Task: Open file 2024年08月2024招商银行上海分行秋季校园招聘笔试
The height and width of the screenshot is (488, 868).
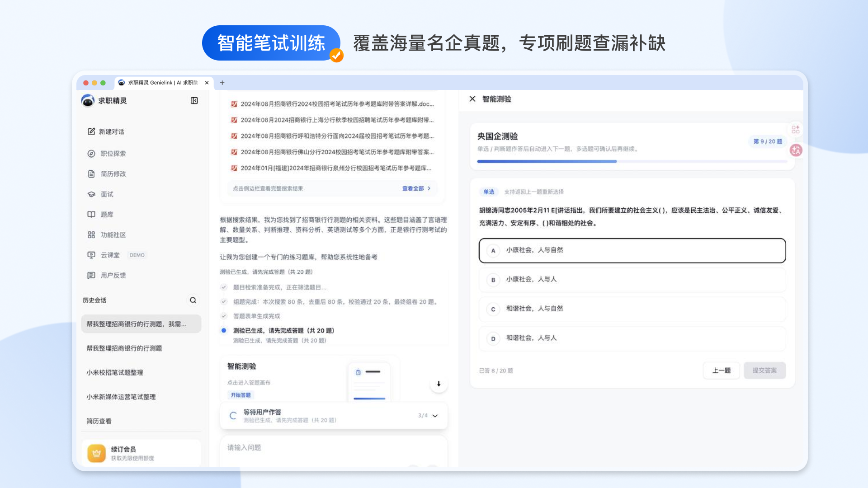Action: (x=332, y=120)
